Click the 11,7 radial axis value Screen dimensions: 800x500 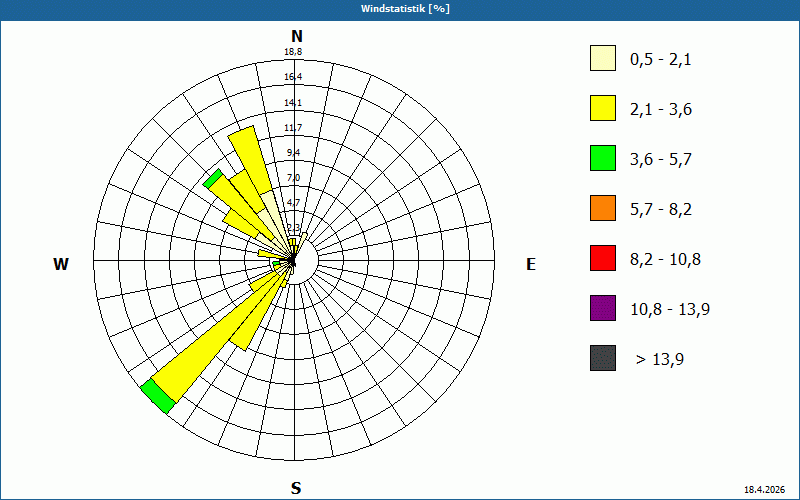[293, 128]
